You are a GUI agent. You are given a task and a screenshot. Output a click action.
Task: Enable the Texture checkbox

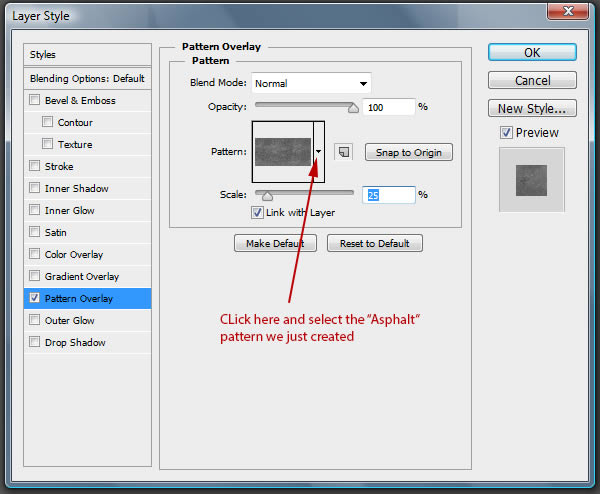(x=47, y=144)
